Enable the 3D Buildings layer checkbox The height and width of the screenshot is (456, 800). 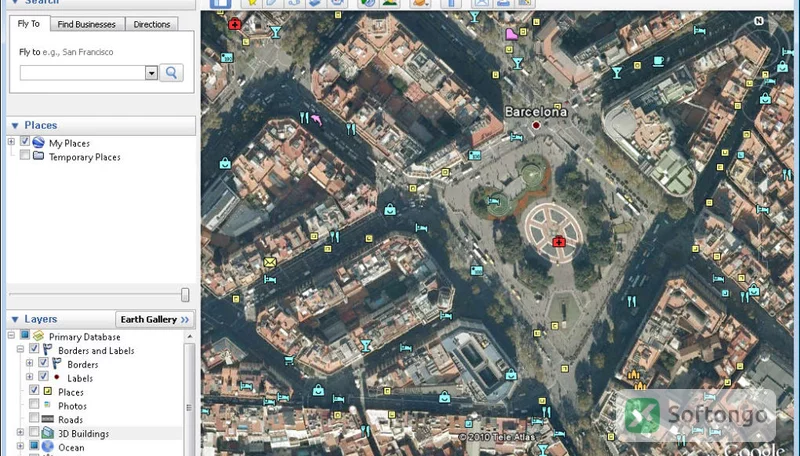click(34, 432)
